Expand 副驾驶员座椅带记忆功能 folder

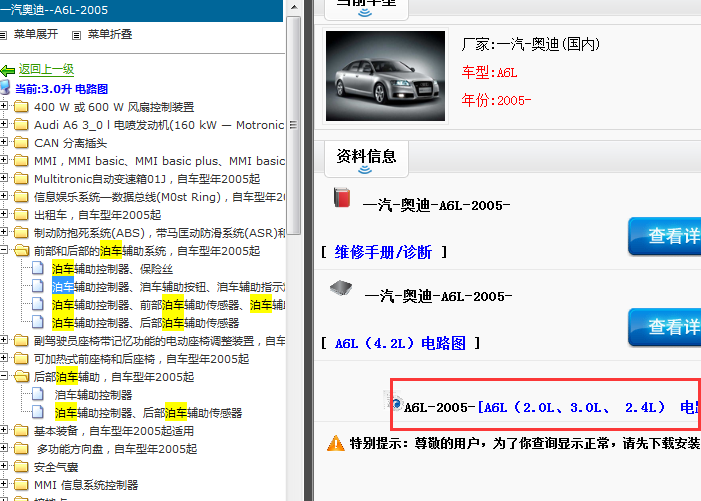(4, 340)
